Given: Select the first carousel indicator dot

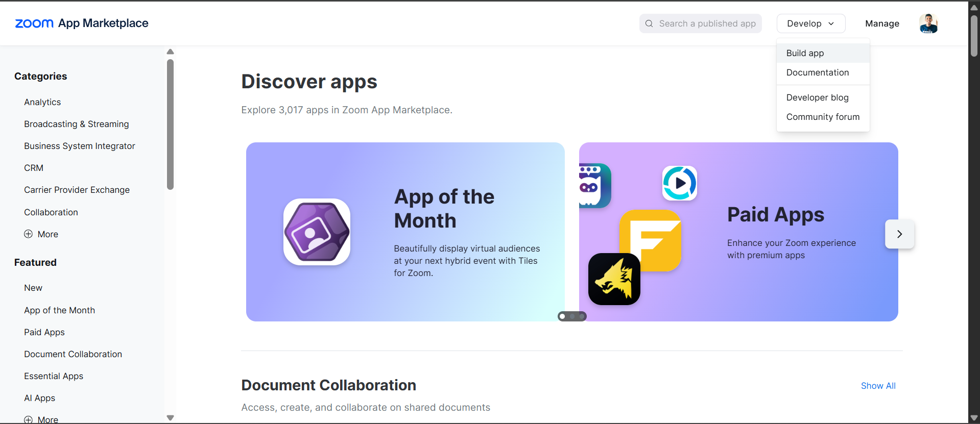Looking at the screenshot, I should click(x=562, y=316).
